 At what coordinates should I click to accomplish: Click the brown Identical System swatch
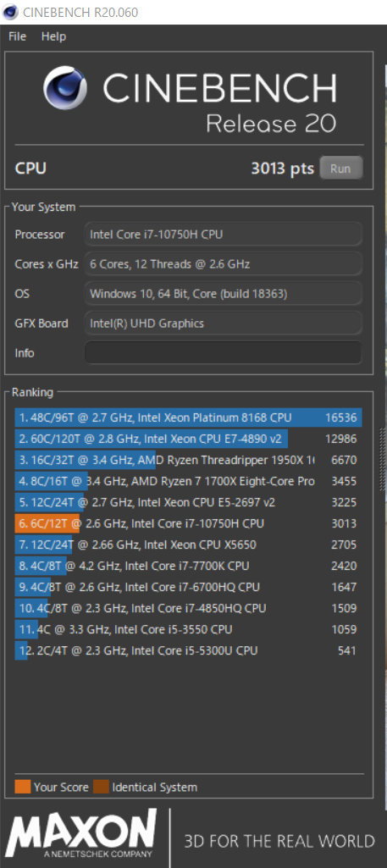click(x=101, y=787)
